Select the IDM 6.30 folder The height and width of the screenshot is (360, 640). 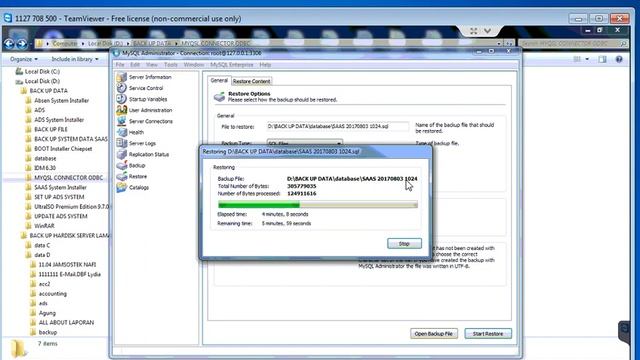[x=45, y=168]
